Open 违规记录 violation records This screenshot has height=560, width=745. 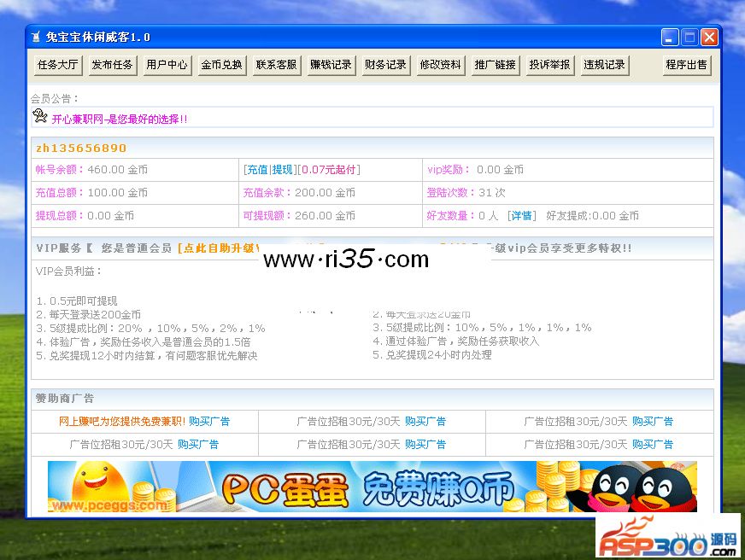pyautogui.click(x=604, y=65)
